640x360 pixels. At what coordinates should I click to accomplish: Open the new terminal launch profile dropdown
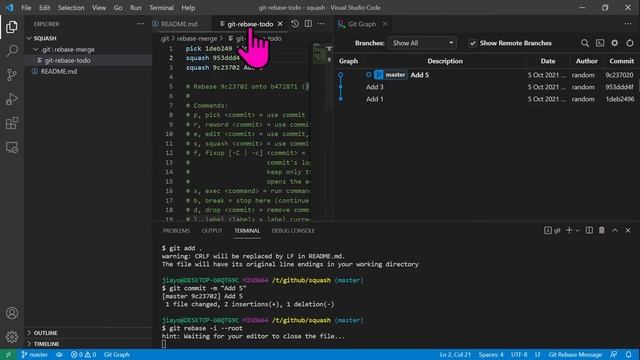[x=578, y=230]
